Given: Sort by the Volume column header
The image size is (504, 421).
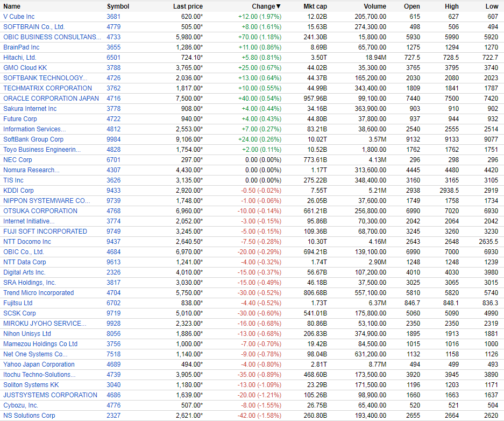Looking at the screenshot, I should click(375, 6).
